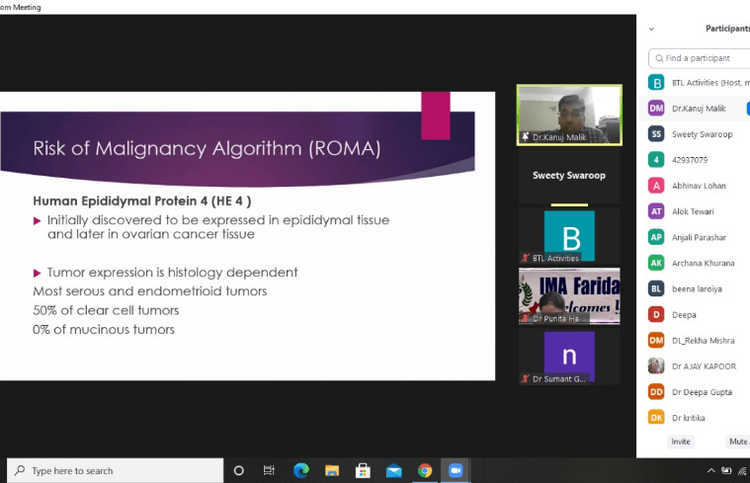Launch Microsoft Edge from the taskbar
This screenshot has width=750, height=483.
[x=301, y=470]
